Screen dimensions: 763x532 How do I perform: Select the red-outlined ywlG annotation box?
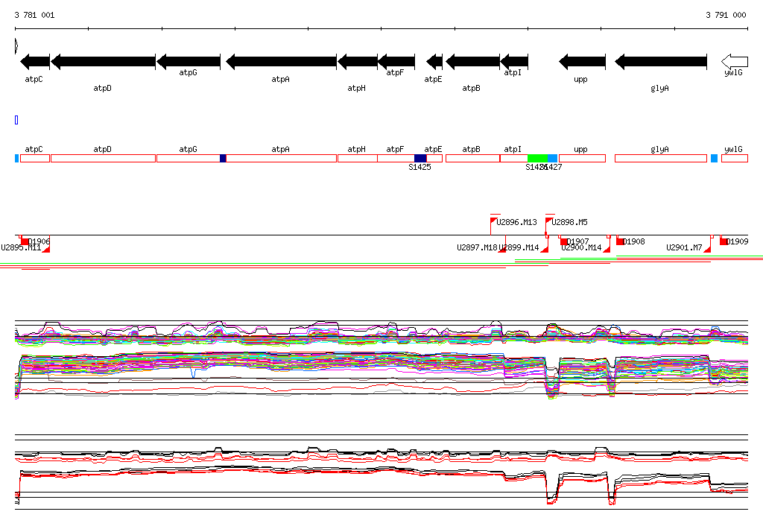[735, 158]
